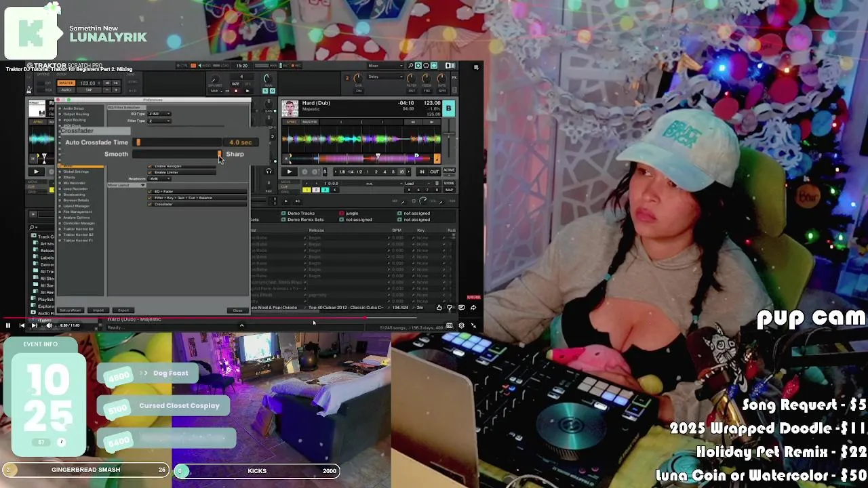The width and height of the screenshot is (868, 488).
Task: Trigger hotcue 3 on deck B
Action: tap(325, 190)
